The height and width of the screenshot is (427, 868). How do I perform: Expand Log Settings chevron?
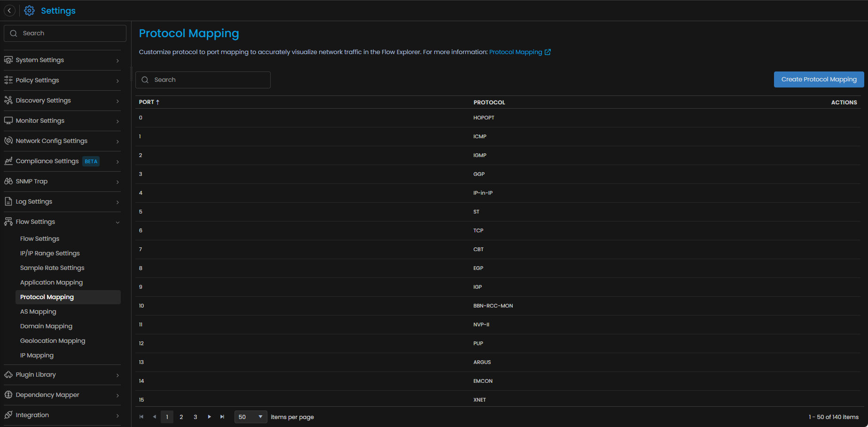(x=117, y=202)
